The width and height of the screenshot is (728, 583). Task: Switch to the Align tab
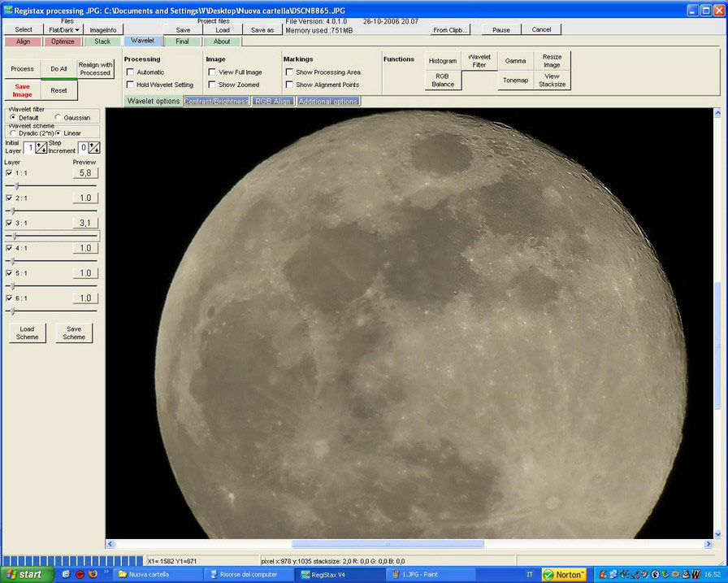click(x=23, y=41)
